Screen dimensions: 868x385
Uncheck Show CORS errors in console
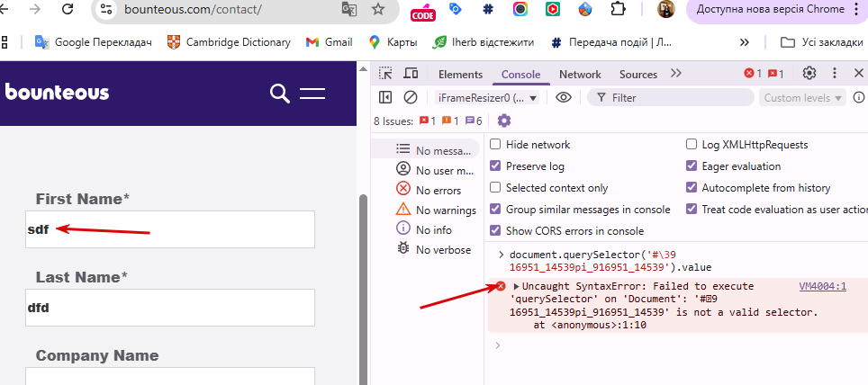495,230
